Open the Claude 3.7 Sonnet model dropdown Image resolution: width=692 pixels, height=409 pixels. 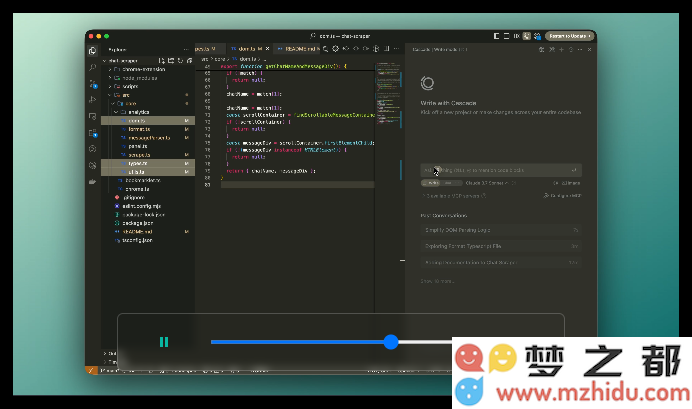coord(488,183)
